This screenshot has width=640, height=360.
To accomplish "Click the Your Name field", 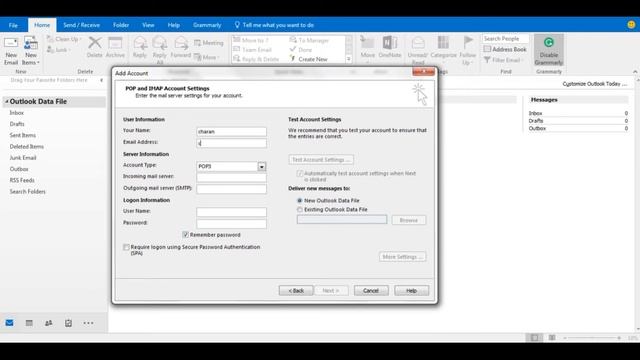I will tap(231, 131).
